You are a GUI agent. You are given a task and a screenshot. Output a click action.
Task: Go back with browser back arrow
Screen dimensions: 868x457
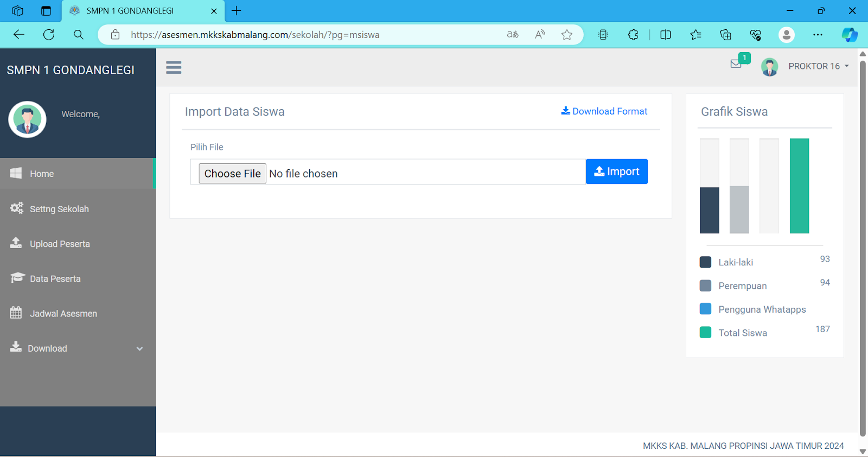tap(19, 35)
